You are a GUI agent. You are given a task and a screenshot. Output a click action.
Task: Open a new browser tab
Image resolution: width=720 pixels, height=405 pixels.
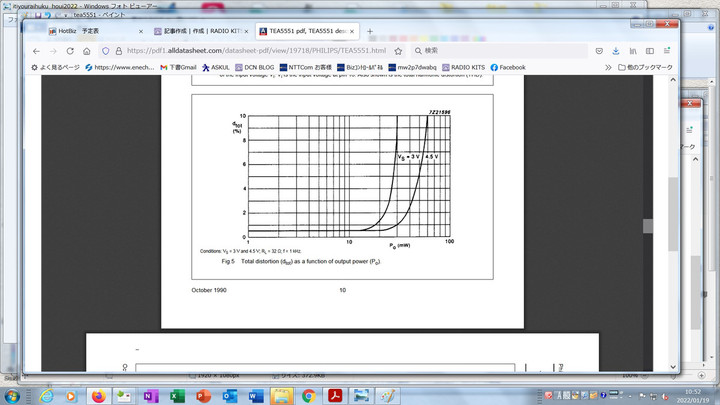coord(370,31)
